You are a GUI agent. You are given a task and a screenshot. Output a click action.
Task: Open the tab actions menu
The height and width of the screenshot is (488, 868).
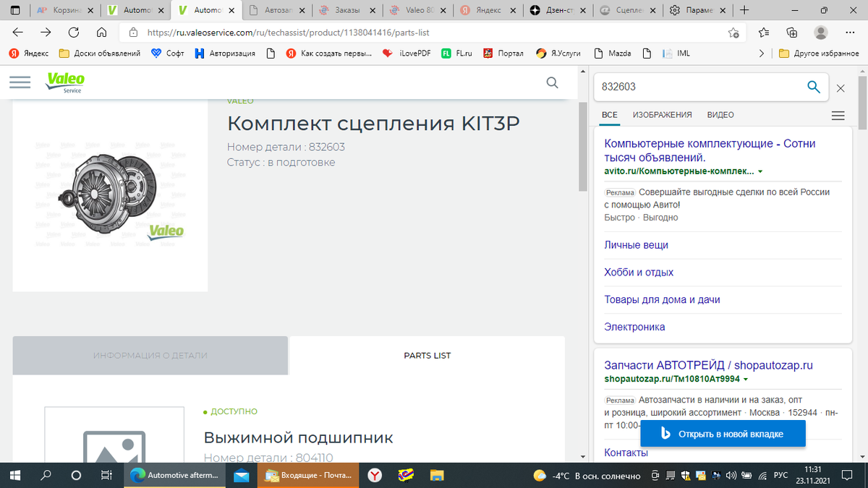(x=17, y=10)
